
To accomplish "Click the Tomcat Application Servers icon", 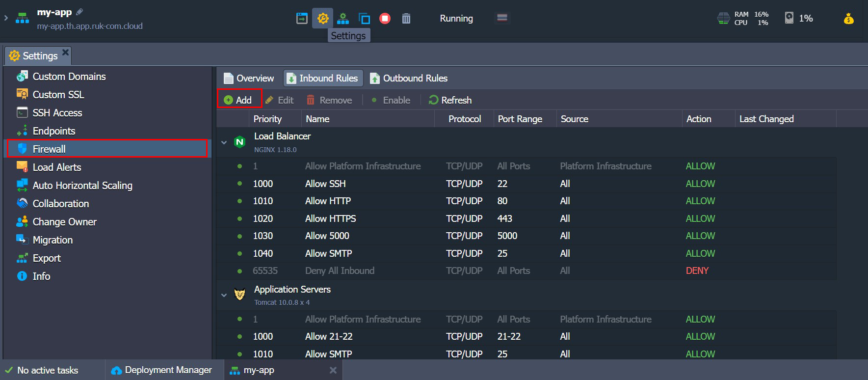I will (239, 295).
